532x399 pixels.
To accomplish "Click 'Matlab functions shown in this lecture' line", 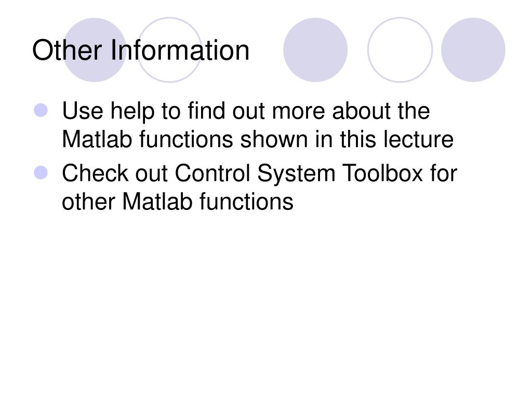I will [x=258, y=139].
